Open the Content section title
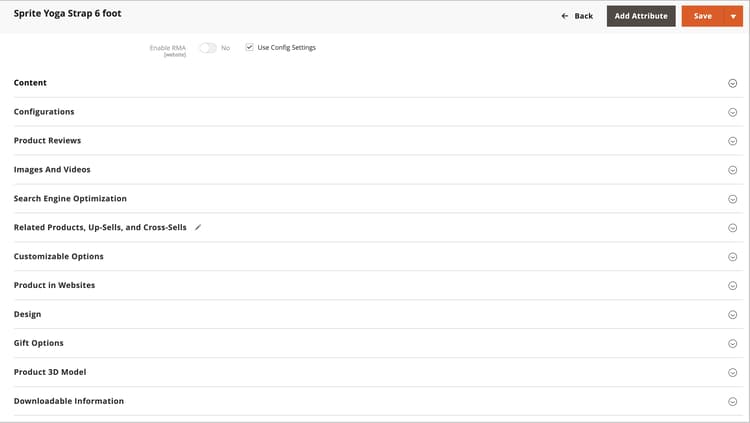This screenshot has width=750, height=423. click(30, 83)
